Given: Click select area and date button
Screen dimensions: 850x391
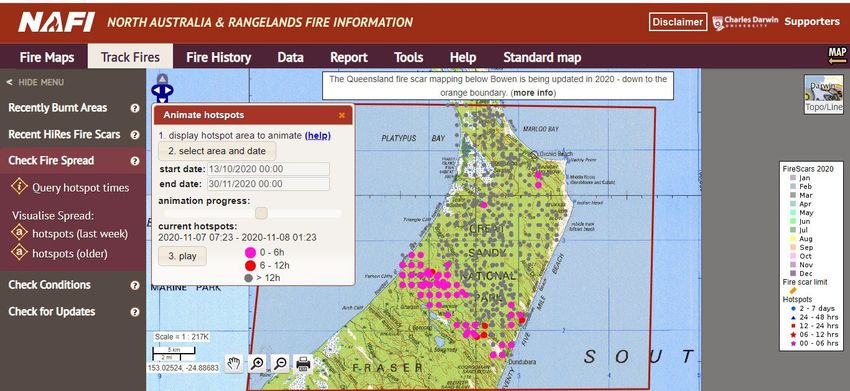Looking at the screenshot, I should [217, 151].
